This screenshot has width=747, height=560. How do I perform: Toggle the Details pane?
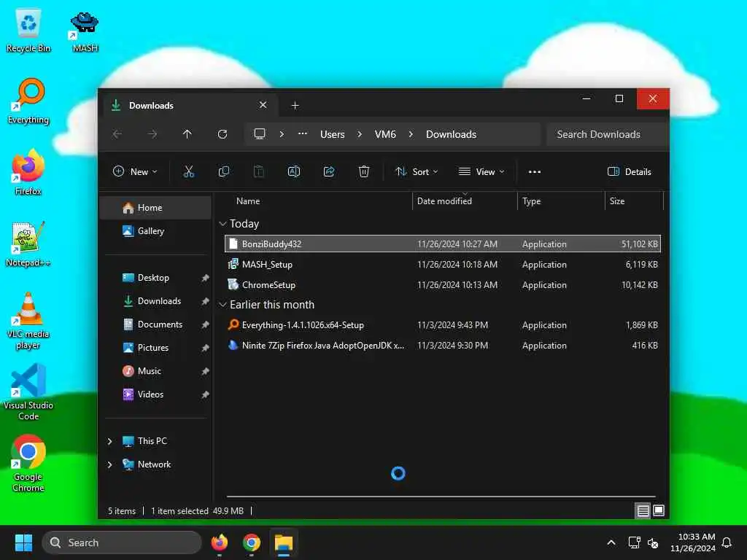click(630, 172)
